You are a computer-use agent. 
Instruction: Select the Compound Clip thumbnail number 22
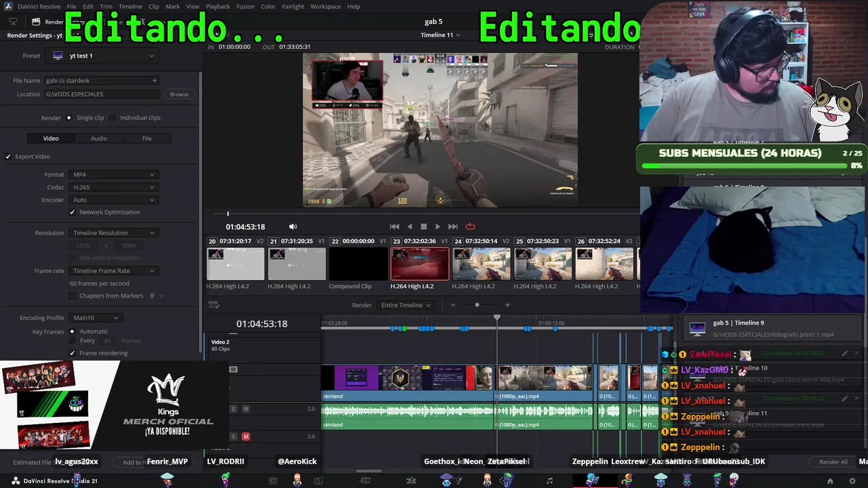click(x=359, y=264)
